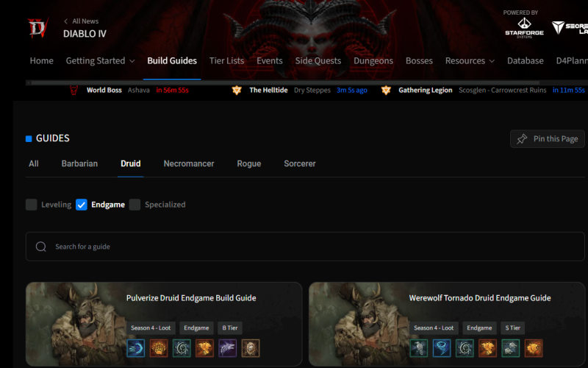Click first skill icon on Pulverize Druid card
The height and width of the screenshot is (368, 588).
click(136, 348)
